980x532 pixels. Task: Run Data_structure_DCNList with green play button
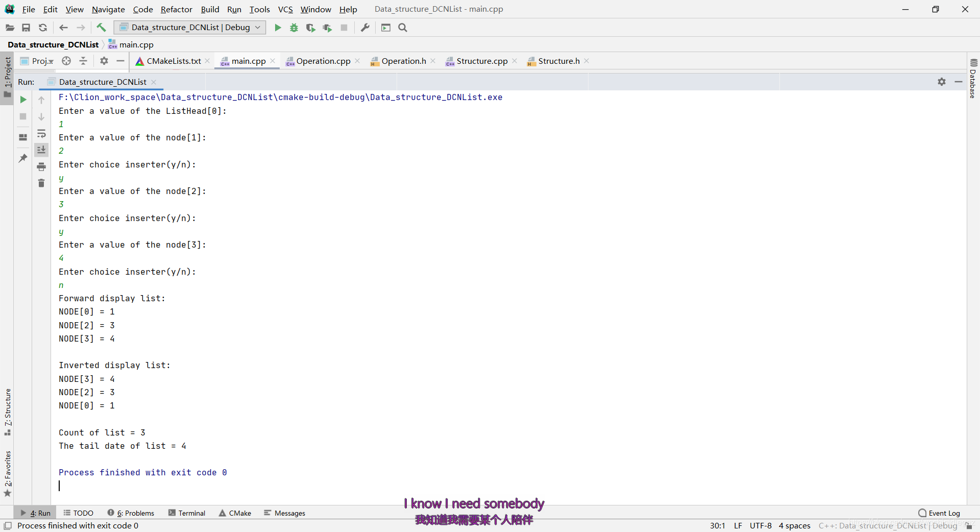tap(278, 28)
